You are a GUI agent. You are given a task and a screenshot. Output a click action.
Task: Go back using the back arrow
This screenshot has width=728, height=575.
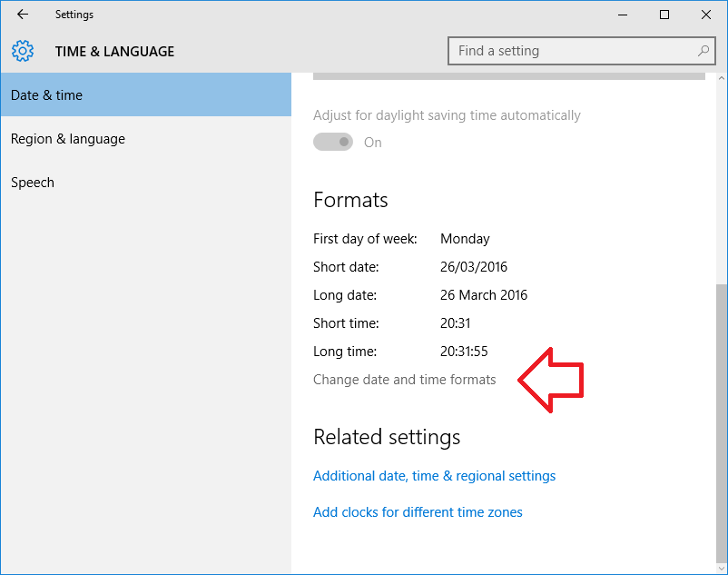tap(23, 15)
